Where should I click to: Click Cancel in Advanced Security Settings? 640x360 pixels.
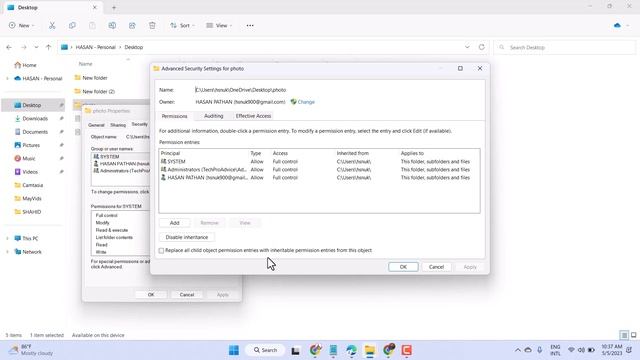point(436,267)
